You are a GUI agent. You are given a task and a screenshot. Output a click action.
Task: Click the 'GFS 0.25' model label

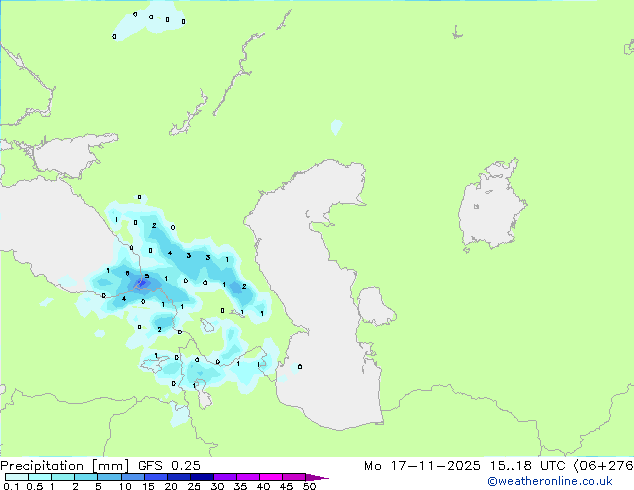pos(169,466)
